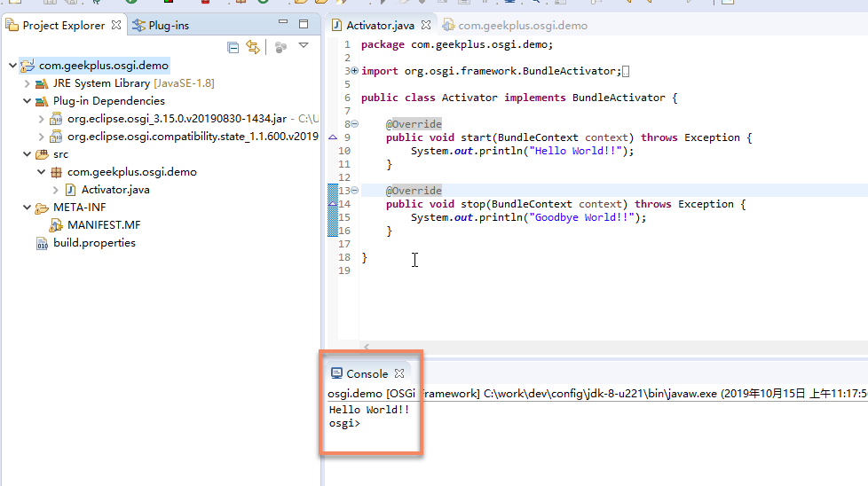868x486 pixels.
Task: Click Activator.java file icon in tree
Action: (x=70, y=190)
